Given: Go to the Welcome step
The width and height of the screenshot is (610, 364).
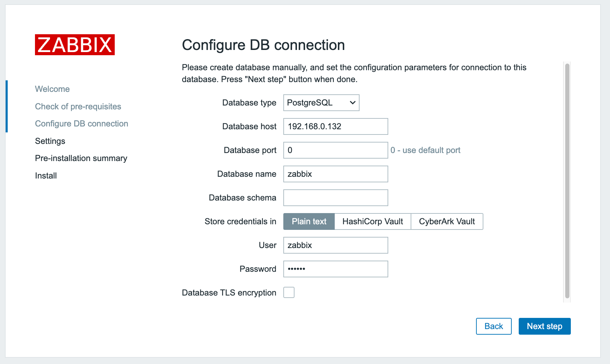Looking at the screenshot, I should point(52,89).
